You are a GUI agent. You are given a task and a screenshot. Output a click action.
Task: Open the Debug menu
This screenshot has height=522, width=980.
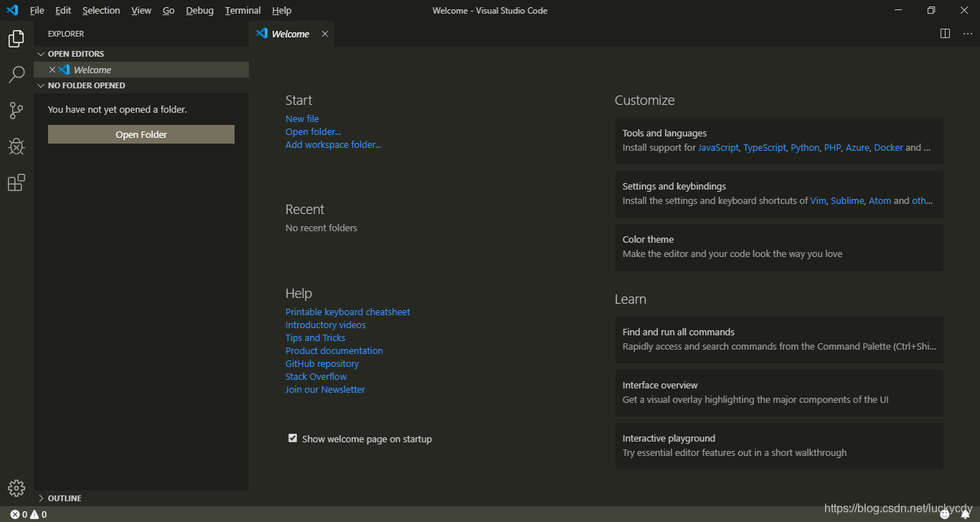click(x=199, y=10)
